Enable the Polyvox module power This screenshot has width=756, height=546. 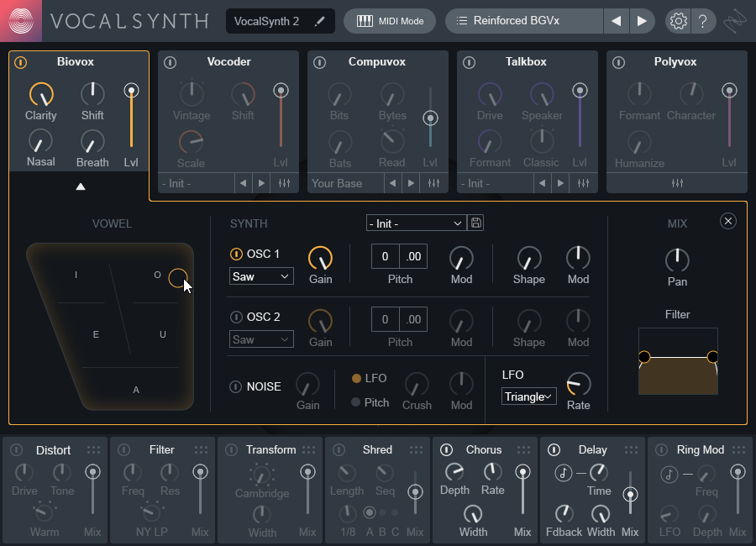coord(618,62)
